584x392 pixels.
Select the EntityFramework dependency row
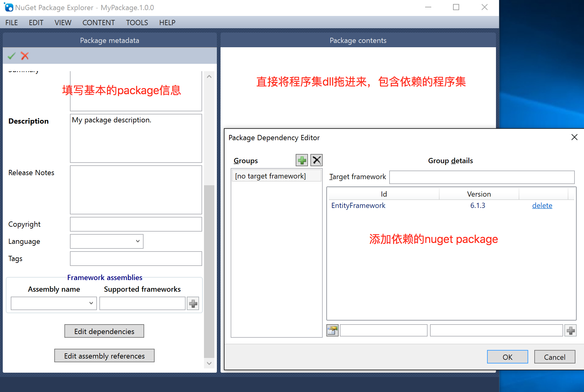451,206
